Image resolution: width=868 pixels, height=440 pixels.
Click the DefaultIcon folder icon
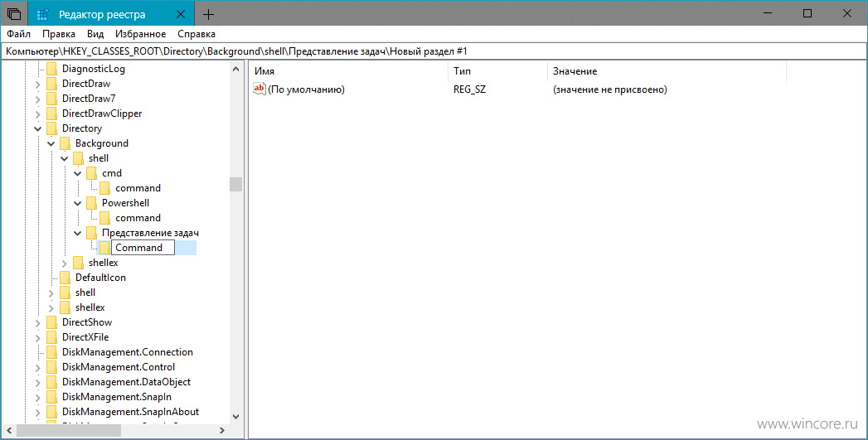pyautogui.click(x=65, y=278)
